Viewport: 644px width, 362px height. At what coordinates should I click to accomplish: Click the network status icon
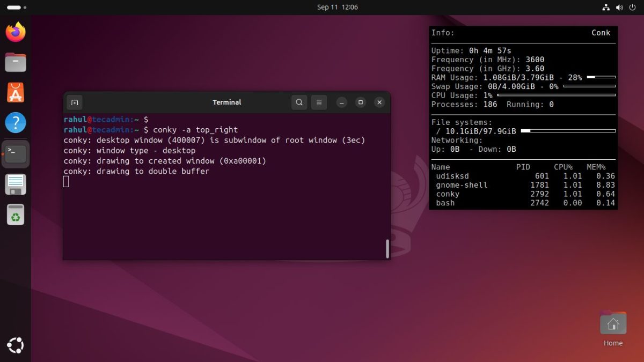606,8
